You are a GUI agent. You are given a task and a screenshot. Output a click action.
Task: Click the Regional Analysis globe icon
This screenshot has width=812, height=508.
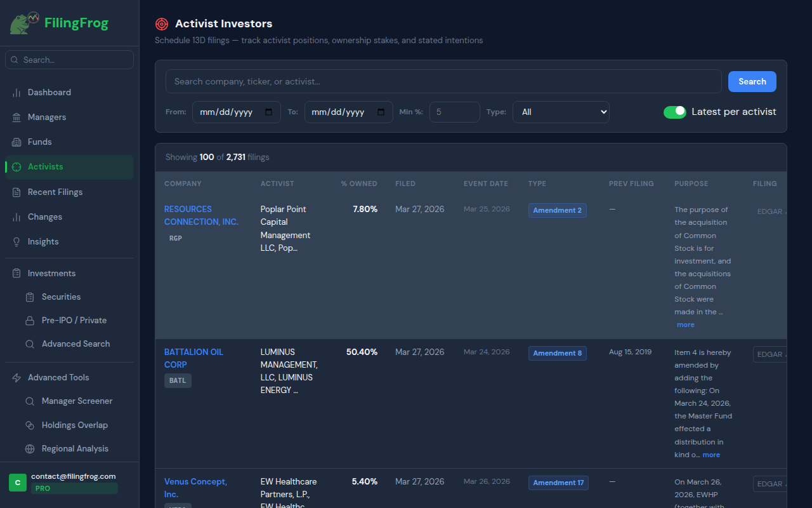(29, 448)
